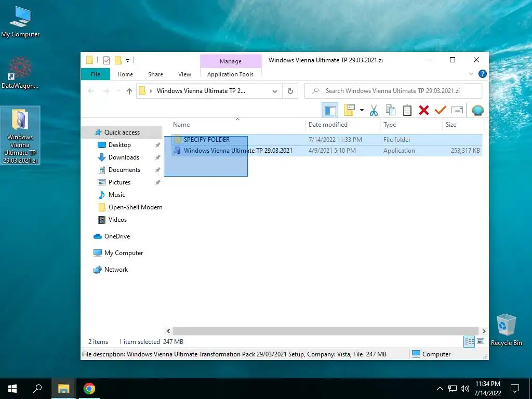Toggle the navigation pane toolbar button
The height and width of the screenshot is (399, 532).
[x=330, y=110]
